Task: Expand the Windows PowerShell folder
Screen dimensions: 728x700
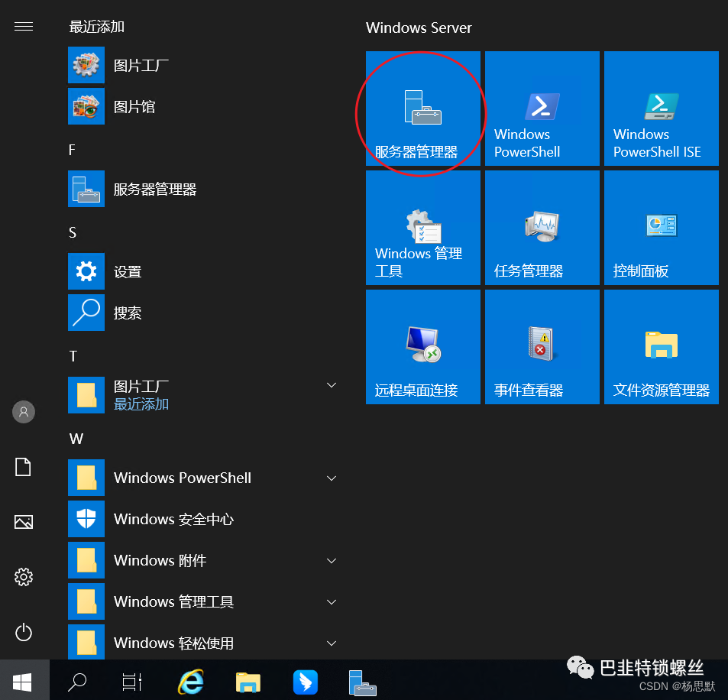Action: click(332, 478)
